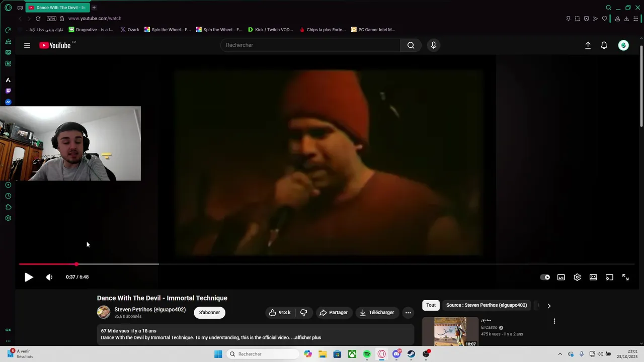Open GX Control speedometer in the sidebar
The width and height of the screenshot is (644, 362).
click(8, 30)
